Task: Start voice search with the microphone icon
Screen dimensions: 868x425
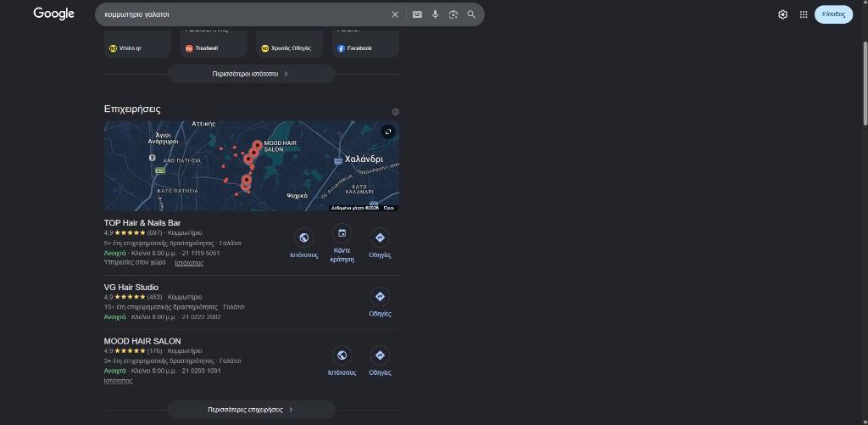Action: click(435, 14)
